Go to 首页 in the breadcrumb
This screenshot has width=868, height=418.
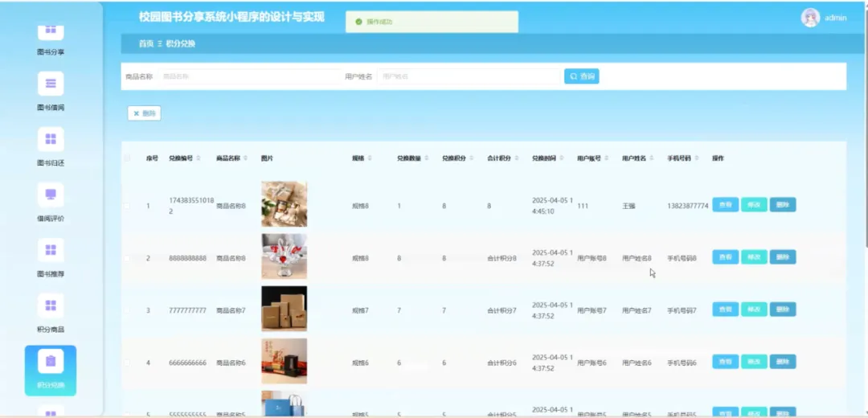(145, 43)
